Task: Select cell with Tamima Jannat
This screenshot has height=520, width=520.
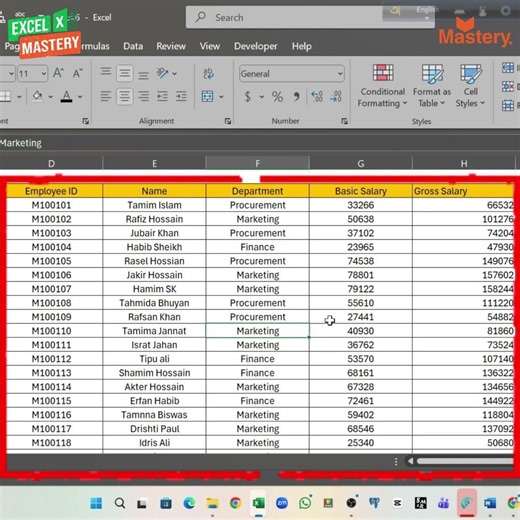Action: click(154, 331)
